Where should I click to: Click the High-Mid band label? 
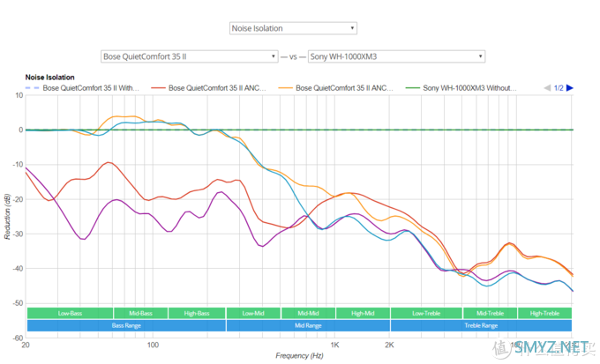coord(363,313)
